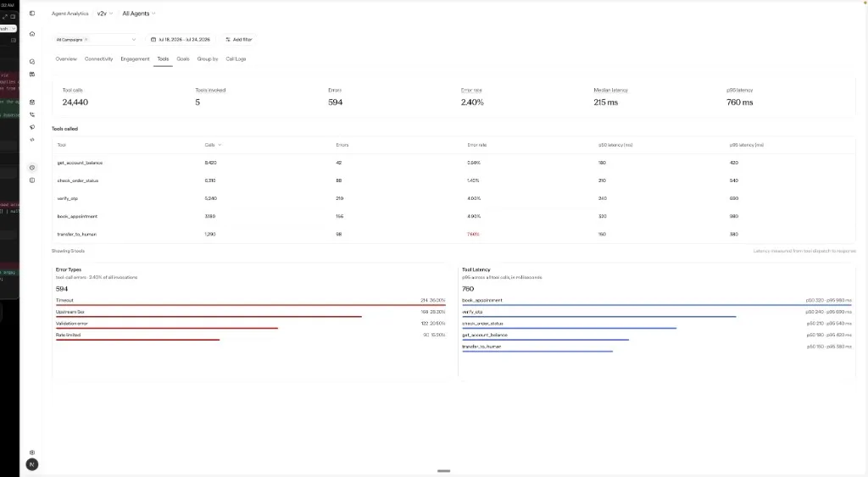This screenshot has height=477, width=868.
Task: Open the settings gear icon at sidebar bottom
Action: tap(32, 452)
